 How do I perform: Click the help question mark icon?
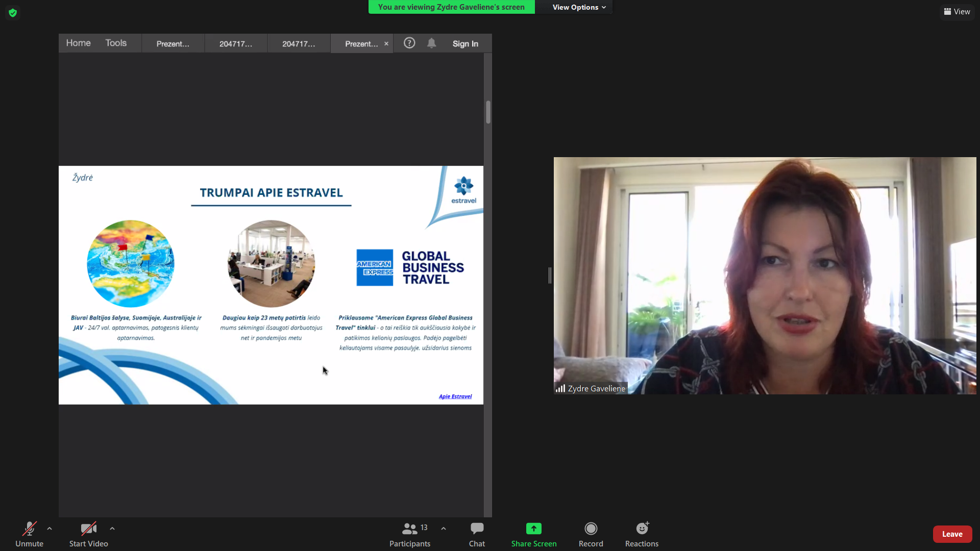click(x=409, y=43)
